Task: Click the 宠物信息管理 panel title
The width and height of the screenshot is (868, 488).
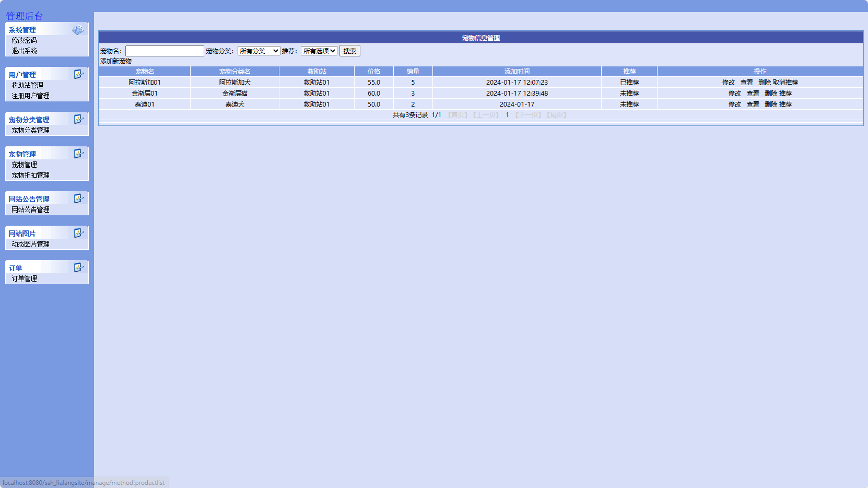Action: [x=481, y=38]
